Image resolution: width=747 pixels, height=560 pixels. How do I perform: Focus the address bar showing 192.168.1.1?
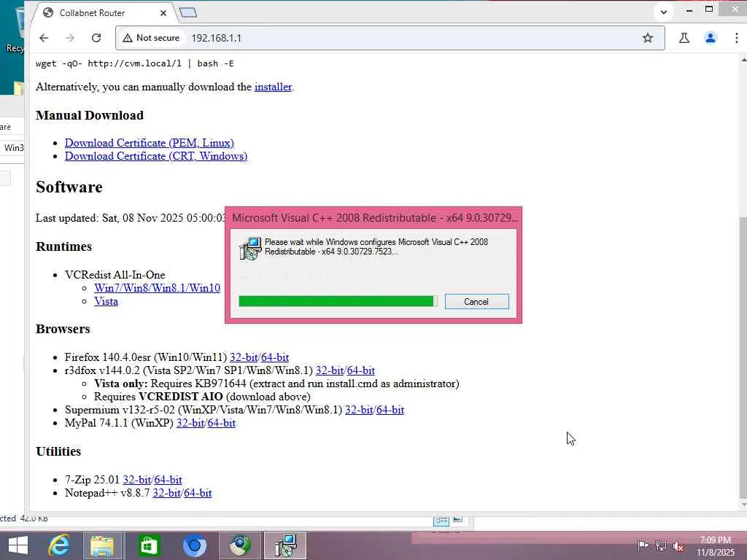tap(390, 38)
